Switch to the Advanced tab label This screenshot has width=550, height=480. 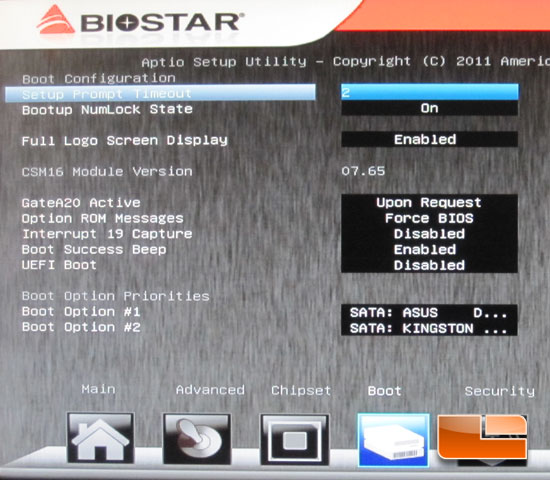point(210,390)
